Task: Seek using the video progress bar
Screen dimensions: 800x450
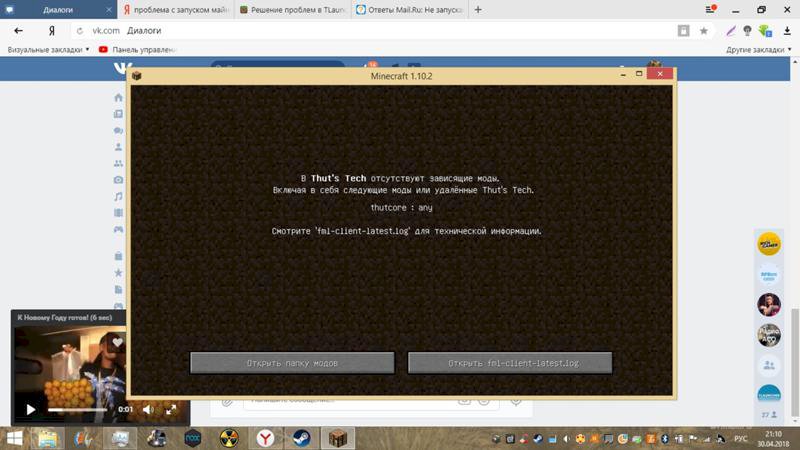Action: 80,409
